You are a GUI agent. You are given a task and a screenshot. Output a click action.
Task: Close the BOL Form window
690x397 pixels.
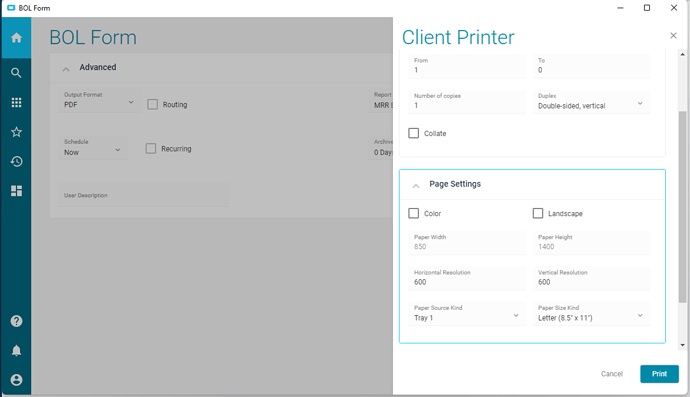[674, 8]
